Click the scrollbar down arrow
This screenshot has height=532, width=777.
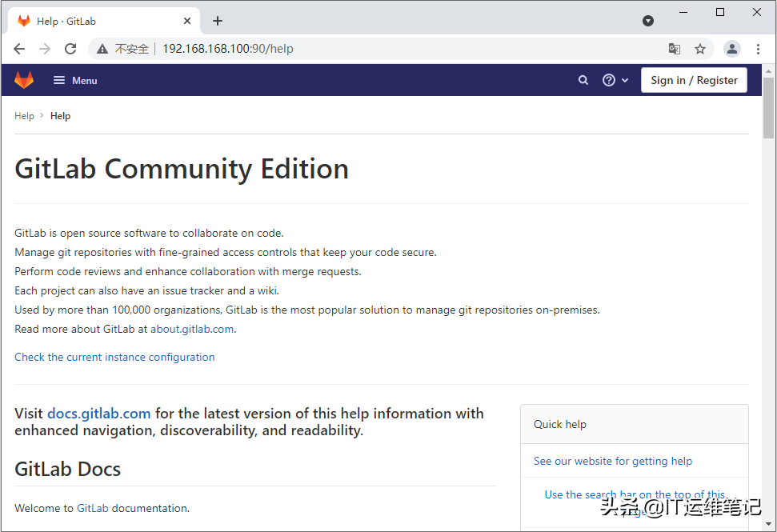768,523
